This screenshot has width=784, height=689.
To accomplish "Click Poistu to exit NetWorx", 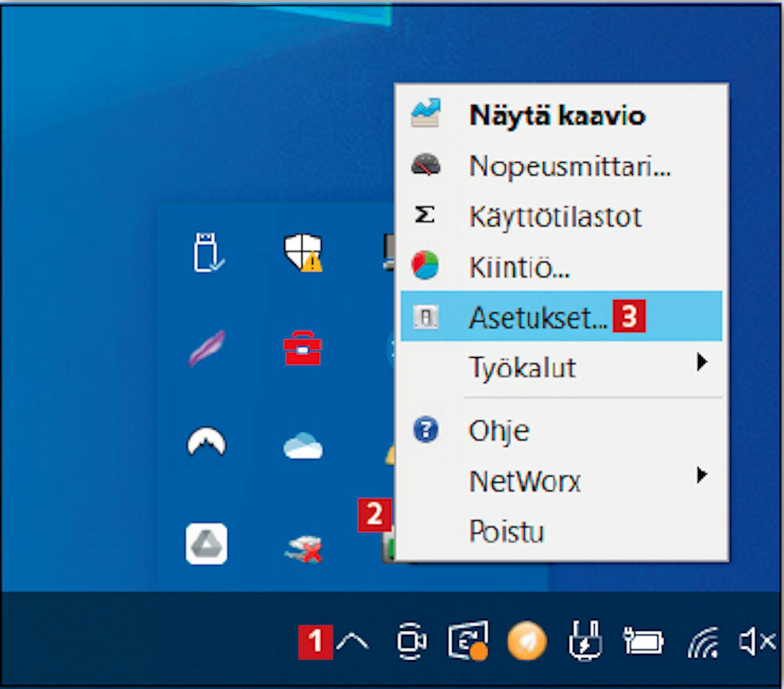I will point(561,531).
